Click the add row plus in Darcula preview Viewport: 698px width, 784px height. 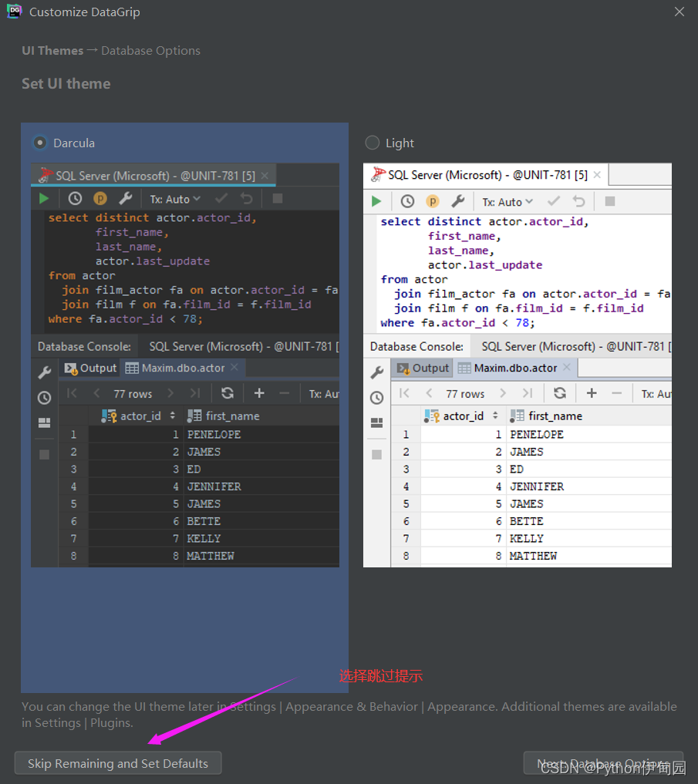tap(259, 393)
